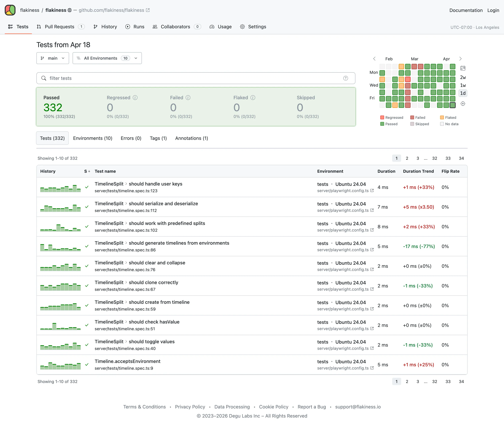Switch to the Environments (10) tab
504x429 pixels.
pyautogui.click(x=93, y=138)
